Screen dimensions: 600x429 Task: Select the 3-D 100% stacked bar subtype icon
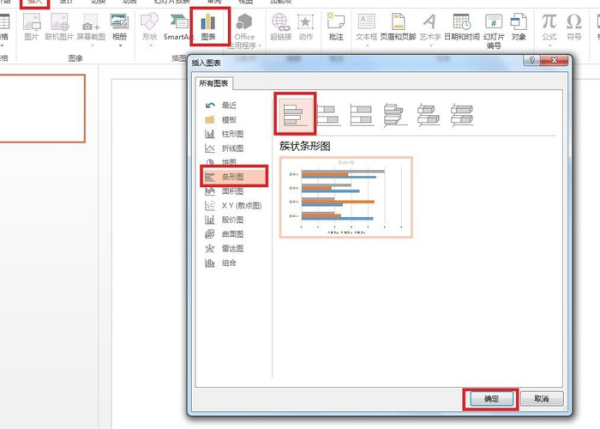point(462,115)
